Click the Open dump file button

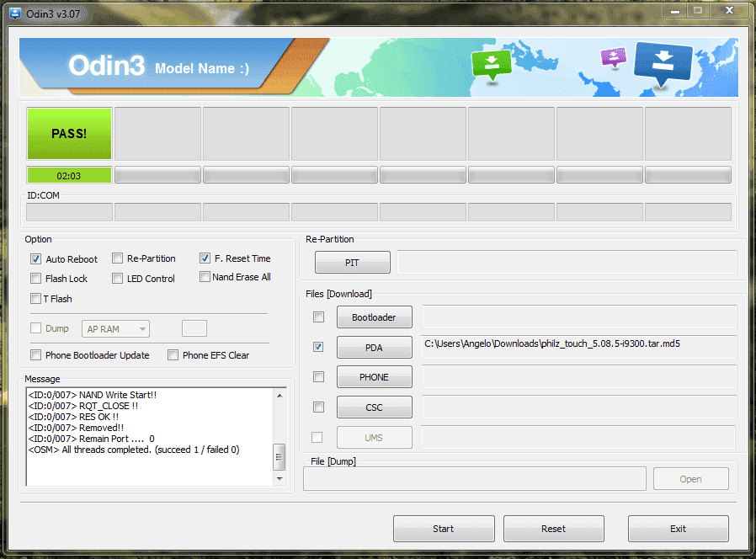click(691, 479)
